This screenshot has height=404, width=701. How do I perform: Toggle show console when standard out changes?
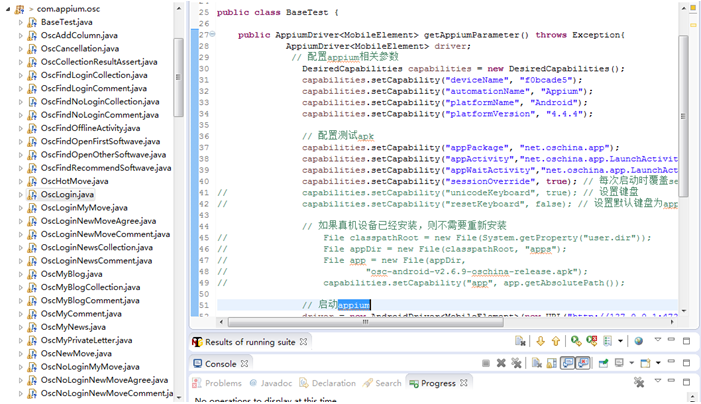pos(567,363)
